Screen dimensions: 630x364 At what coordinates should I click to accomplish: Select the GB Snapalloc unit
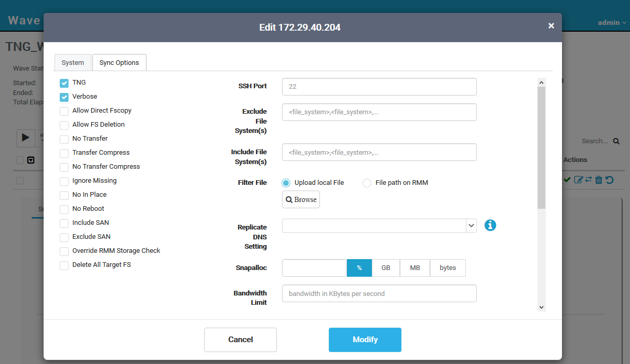386,268
